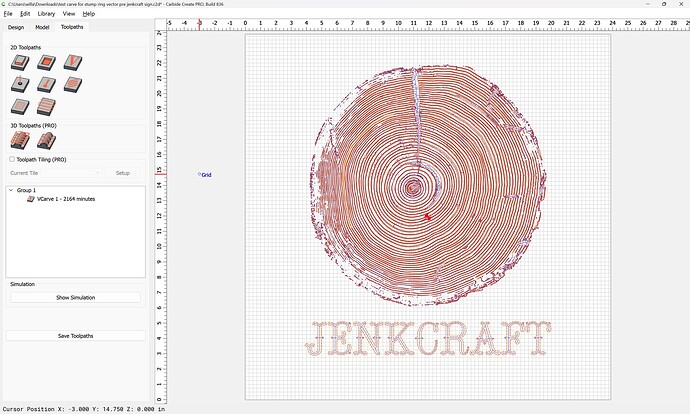The height and width of the screenshot is (414, 690).
Task: Select the Texture toolpath icon
Action: [72, 85]
